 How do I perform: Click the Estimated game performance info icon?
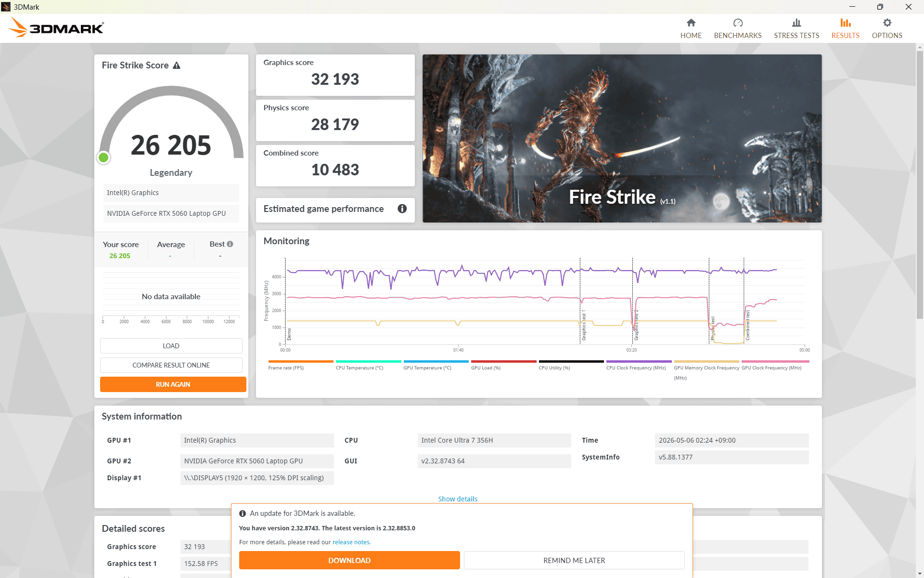pyautogui.click(x=402, y=209)
